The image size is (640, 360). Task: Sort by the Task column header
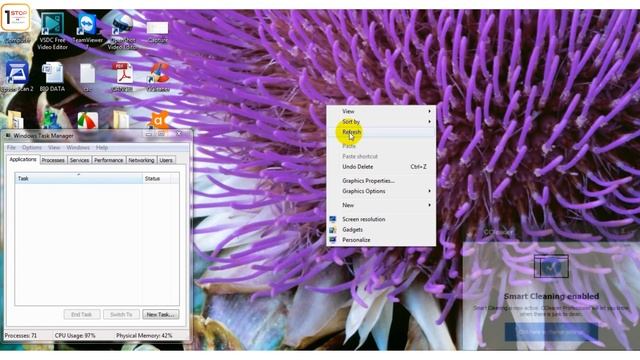(x=79, y=178)
